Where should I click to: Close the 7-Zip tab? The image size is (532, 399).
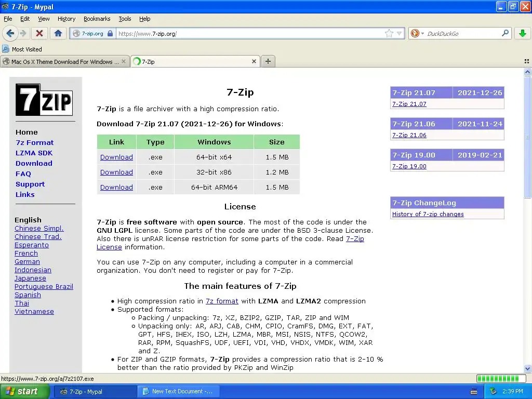point(254,61)
